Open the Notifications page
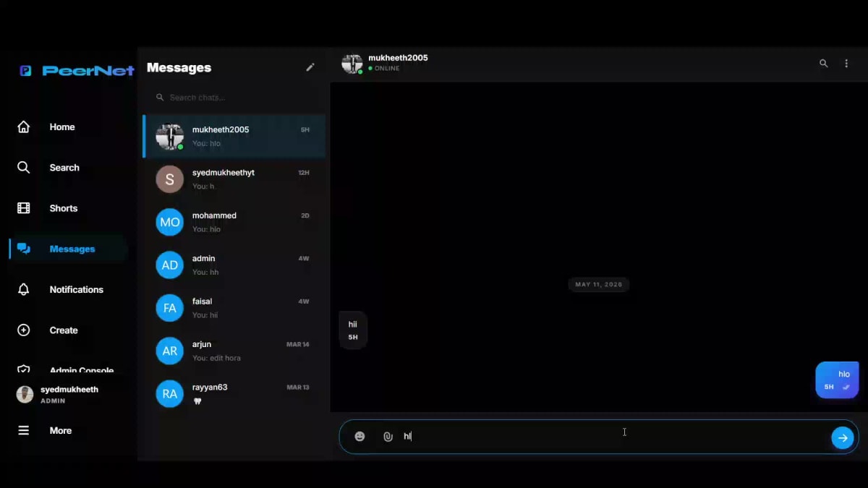Screen dimensions: 868x488 [67, 289]
